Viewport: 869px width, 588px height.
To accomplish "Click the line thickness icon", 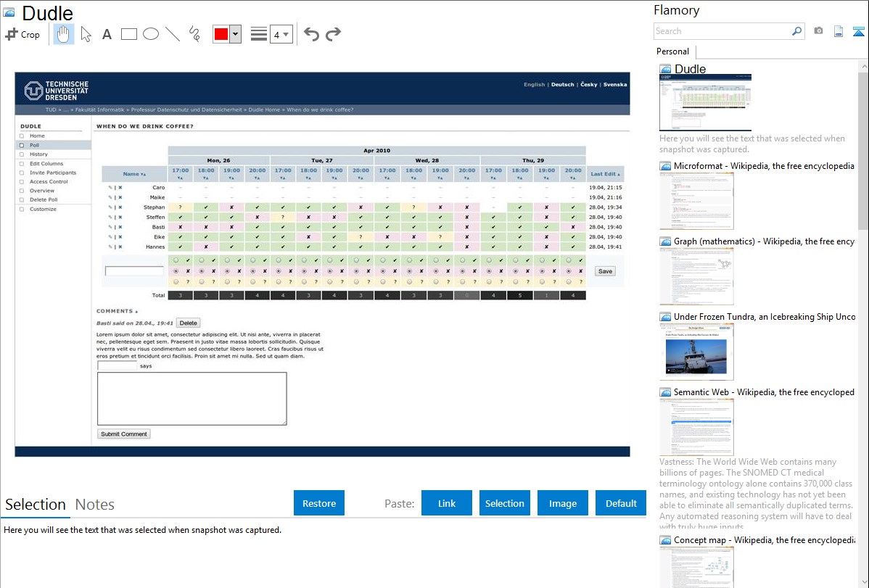I will [x=258, y=34].
